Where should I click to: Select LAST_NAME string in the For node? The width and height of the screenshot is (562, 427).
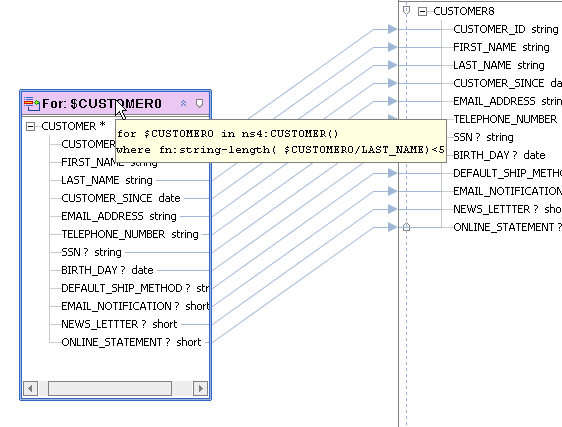107,180
